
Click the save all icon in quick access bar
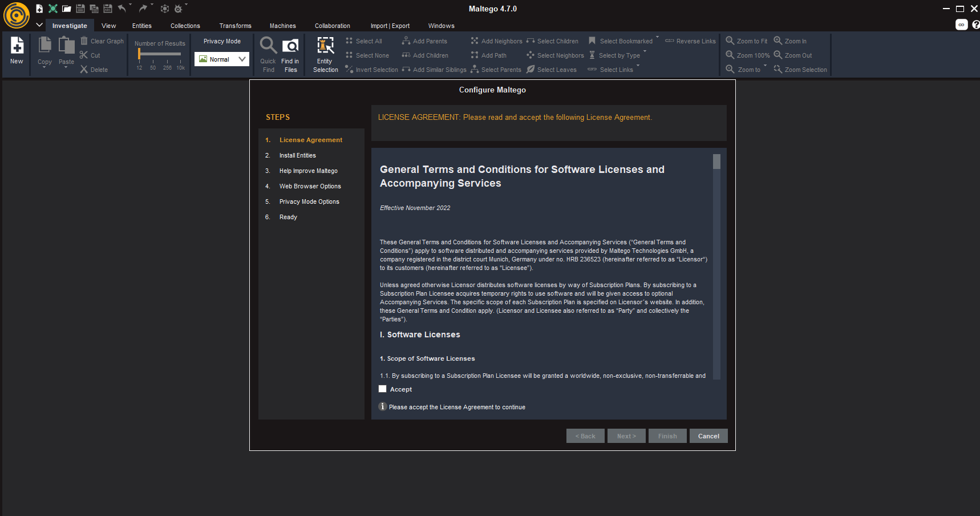point(94,9)
